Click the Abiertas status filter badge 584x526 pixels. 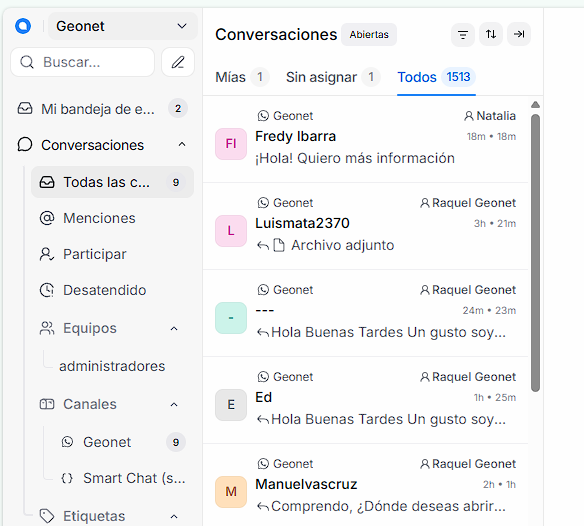(369, 35)
